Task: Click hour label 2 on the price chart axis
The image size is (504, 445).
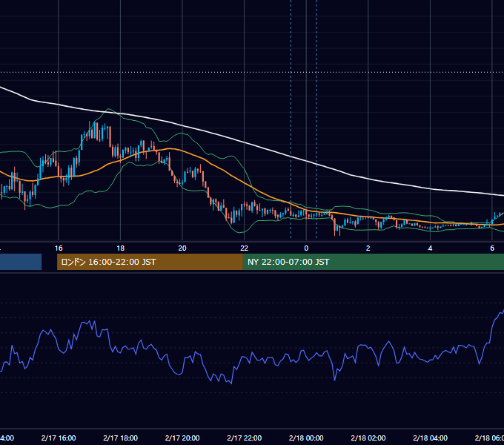Action: tap(368, 248)
